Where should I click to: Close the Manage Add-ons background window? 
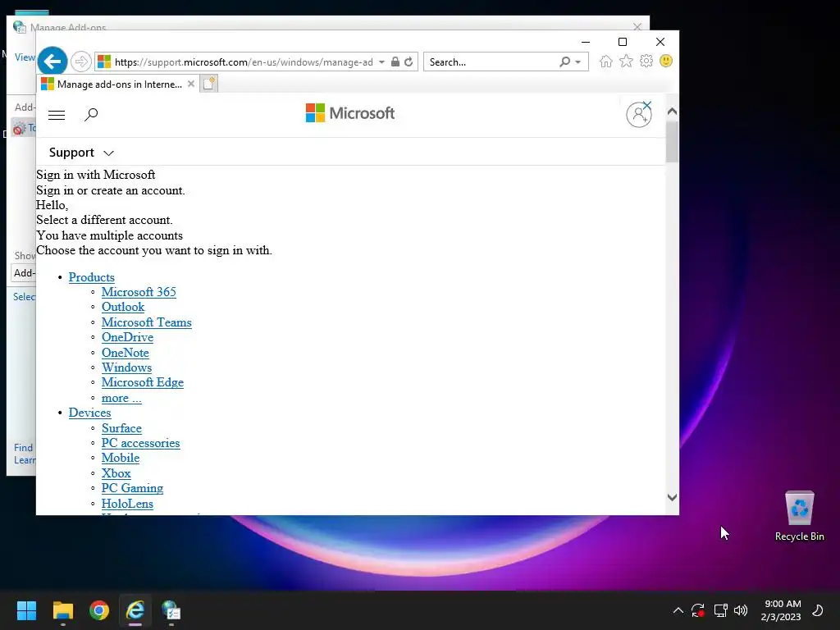pos(637,27)
